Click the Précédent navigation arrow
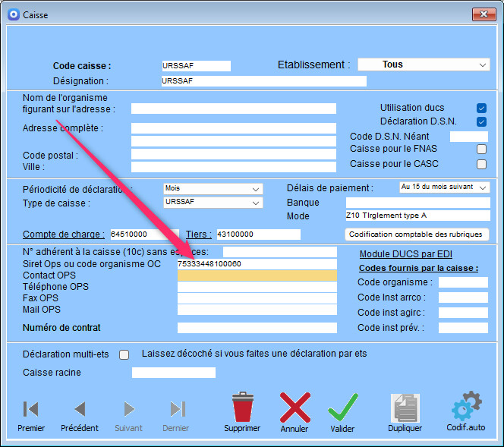The image size is (504, 447). pyautogui.click(x=80, y=410)
